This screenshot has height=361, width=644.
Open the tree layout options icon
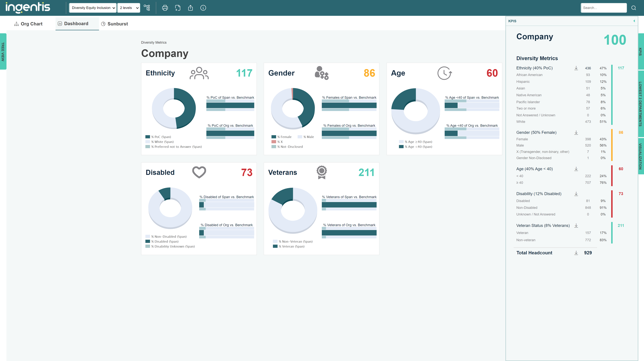pyautogui.click(x=147, y=8)
